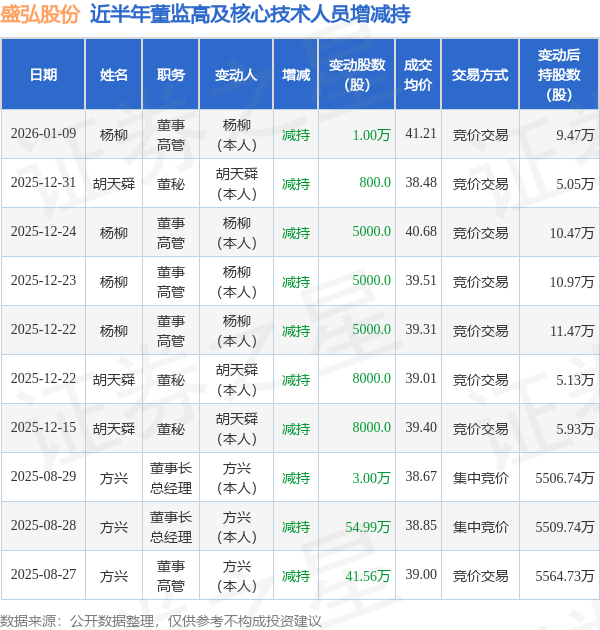Screen dimensions: 600x630
Task: Click the holdings value 5509.74万
Action: pyautogui.click(x=565, y=527)
